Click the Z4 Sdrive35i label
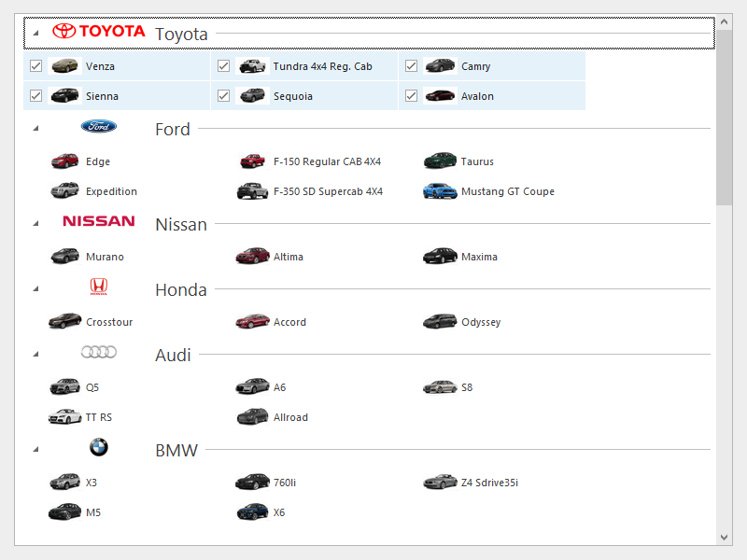This screenshot has height=560, width=747. (489, 483)
